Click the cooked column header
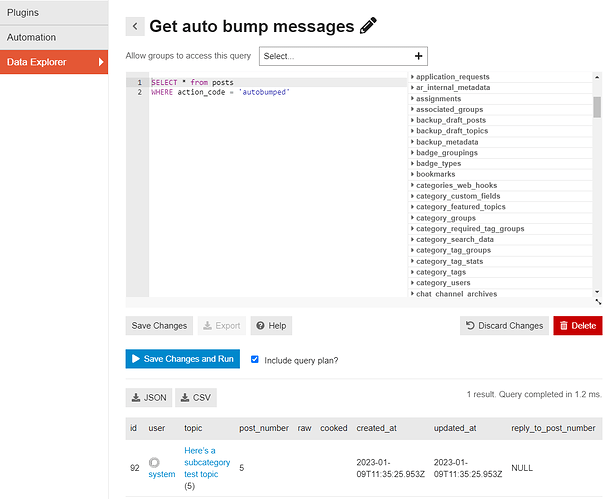The image size is (616, 499). (334, 428)
